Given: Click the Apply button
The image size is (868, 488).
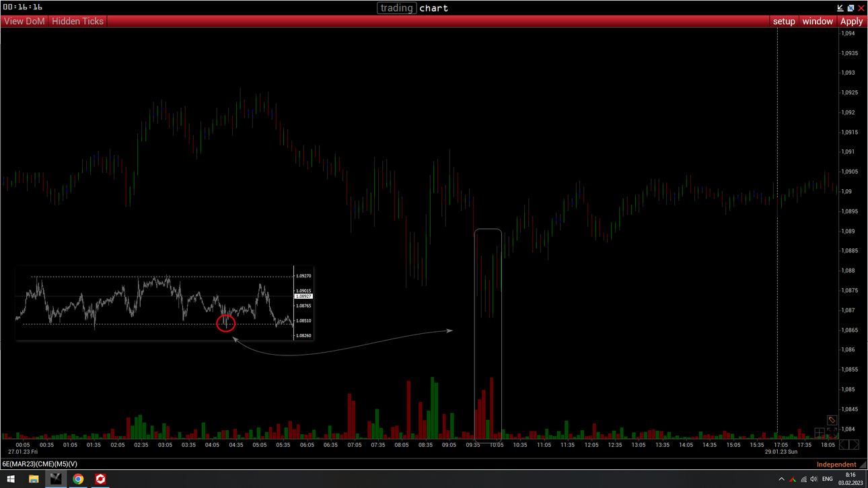Looking at the screenshot, I should click(x=851, y=22).
